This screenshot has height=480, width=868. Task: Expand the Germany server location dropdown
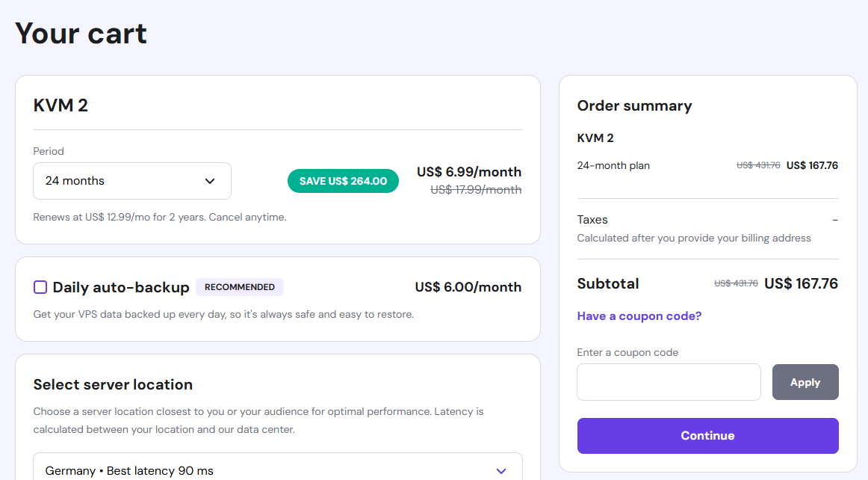[276, 470]
